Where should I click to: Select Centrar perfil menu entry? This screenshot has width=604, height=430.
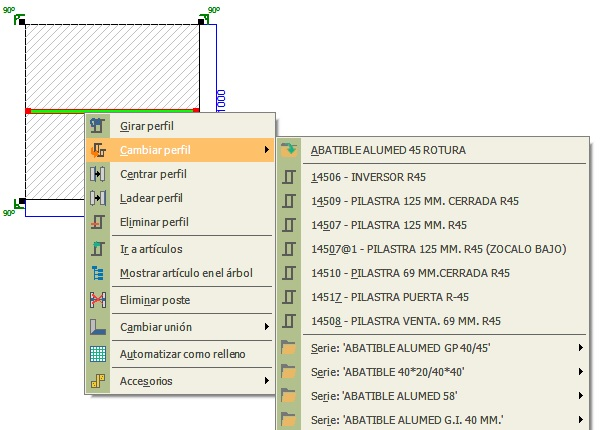pos(180,174)
